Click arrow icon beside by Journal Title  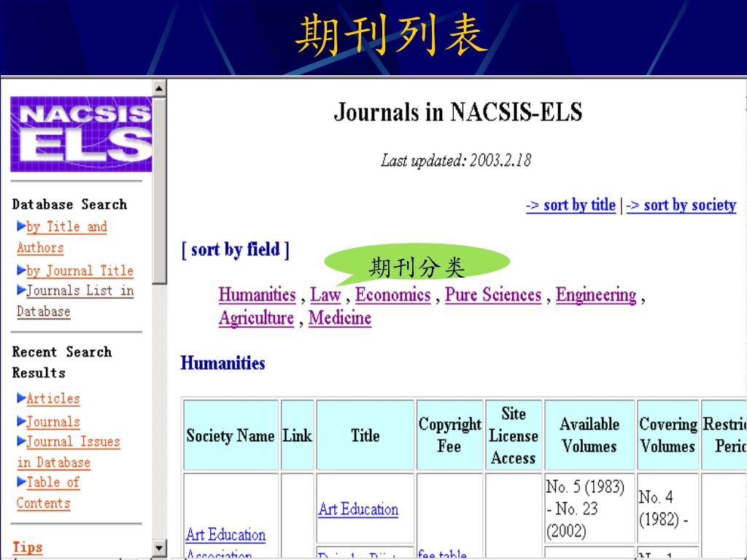(x=21, y=270)
